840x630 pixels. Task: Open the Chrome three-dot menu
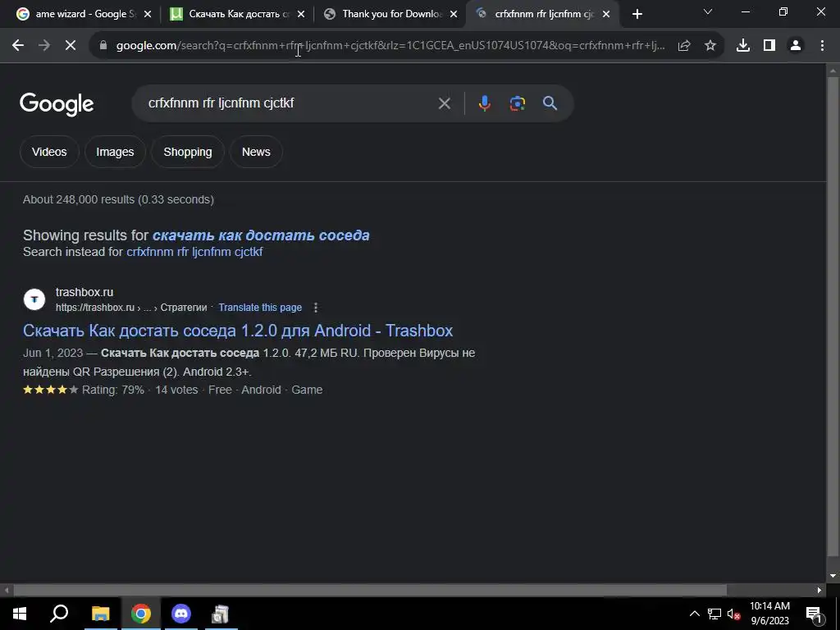(822, 46)
